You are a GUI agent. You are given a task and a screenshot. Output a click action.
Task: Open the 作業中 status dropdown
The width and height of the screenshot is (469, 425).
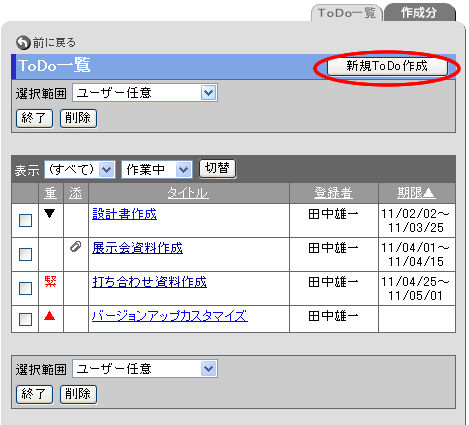coord(157,170)
